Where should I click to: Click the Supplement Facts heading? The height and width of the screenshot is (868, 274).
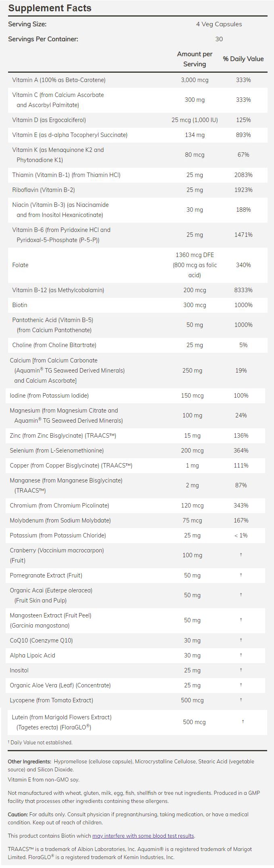(x=50, y=8)
